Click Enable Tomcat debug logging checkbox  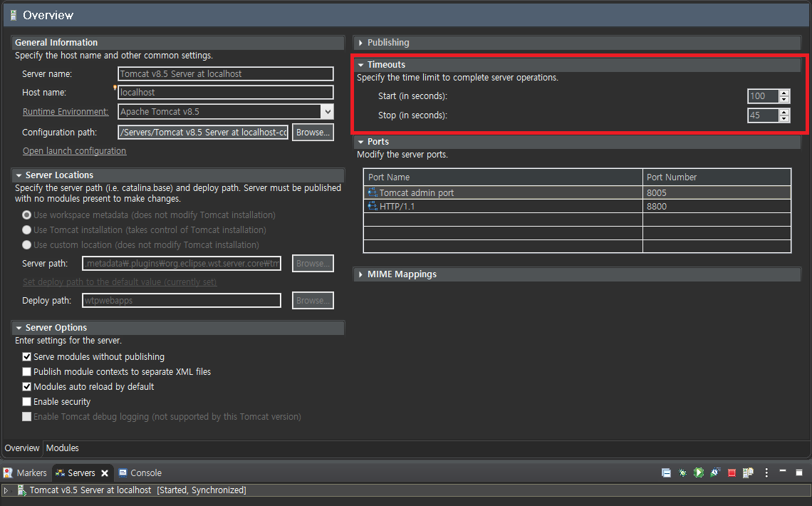pyautogui.click(x=27, y=417)
